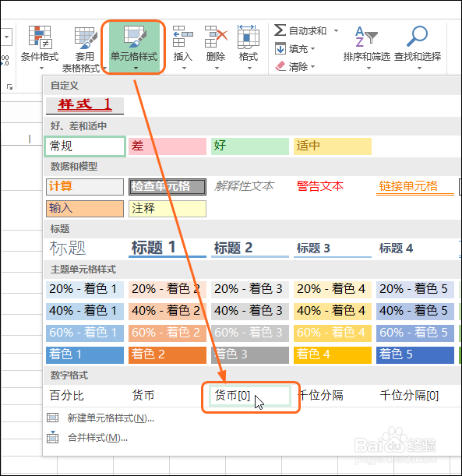462x476 pixels.
Task: Choose the solid gold 着色 4 swatch
Action: click(x=333, y=355)
